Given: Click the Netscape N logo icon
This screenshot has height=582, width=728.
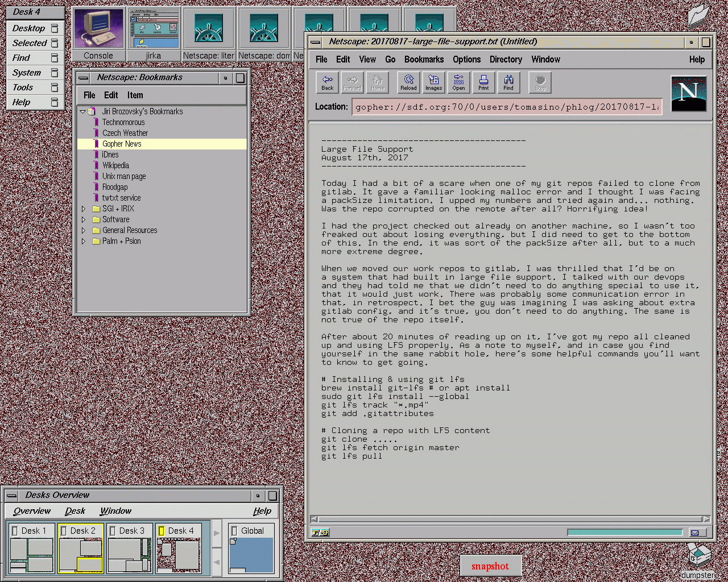Looking at the screenshot, I should coord(688,94).
